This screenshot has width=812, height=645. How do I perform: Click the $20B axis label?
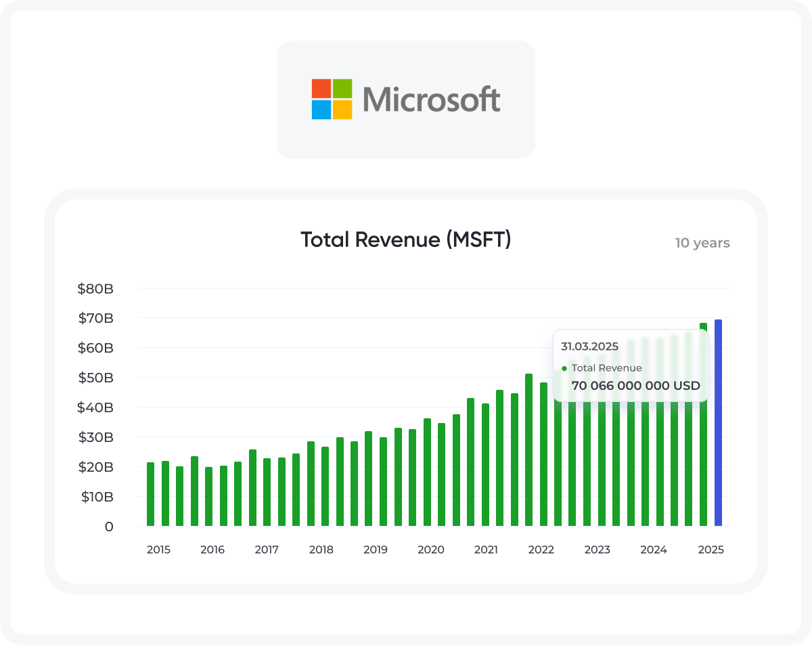pyautogui.click(x=95, y=467)
